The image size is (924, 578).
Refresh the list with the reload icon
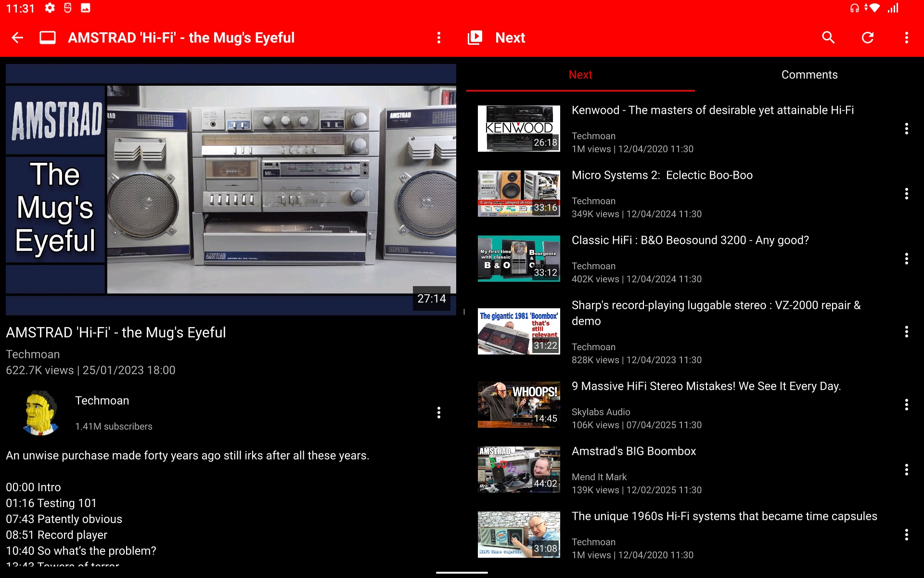pyautogui.click(x=868, y=38)
